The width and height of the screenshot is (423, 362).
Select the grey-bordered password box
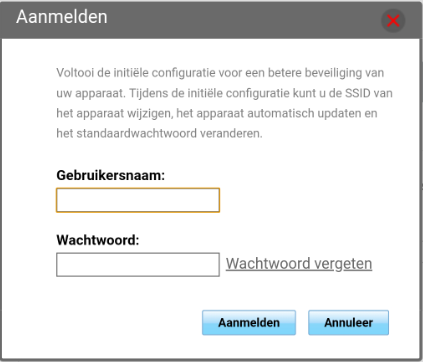pyautogui.click(x=138, y=265)
